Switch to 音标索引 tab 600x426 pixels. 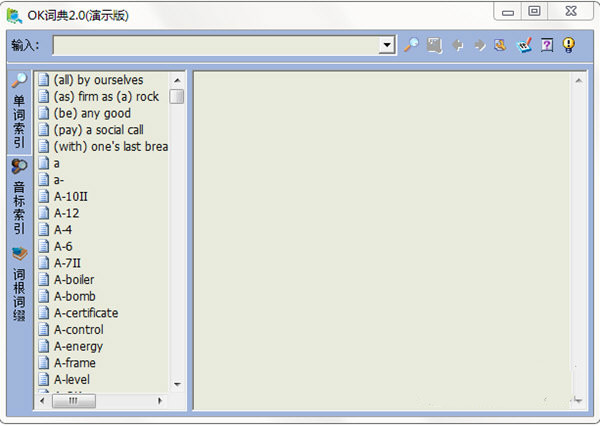[x=19, y=197]
